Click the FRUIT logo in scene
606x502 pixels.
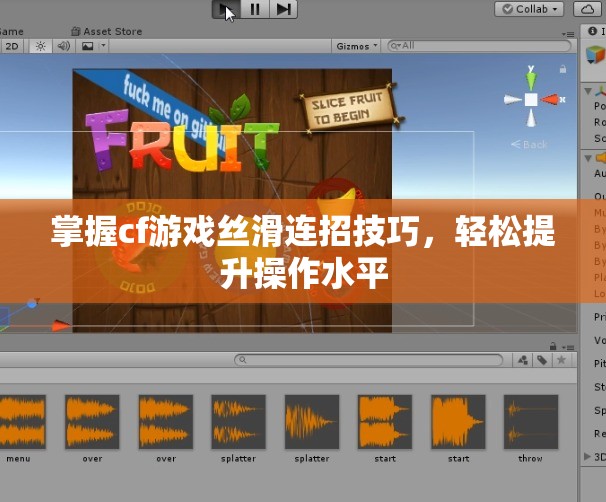(182, 141)
